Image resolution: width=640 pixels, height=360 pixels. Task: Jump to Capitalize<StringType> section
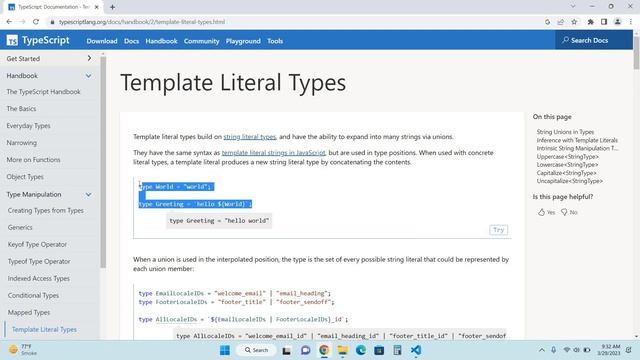(x=566, y=173)
